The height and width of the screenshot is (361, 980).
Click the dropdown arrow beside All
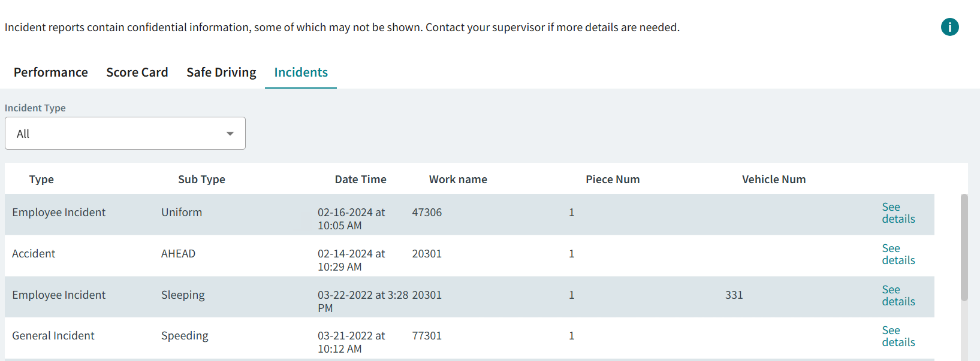(230, 134)
